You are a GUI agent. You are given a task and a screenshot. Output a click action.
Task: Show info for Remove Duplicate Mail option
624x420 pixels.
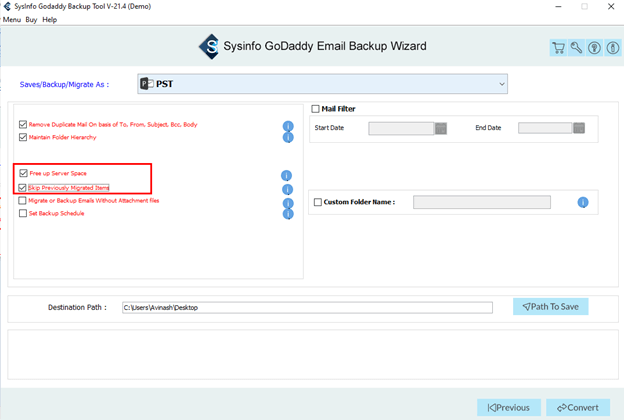coord(288,126)
